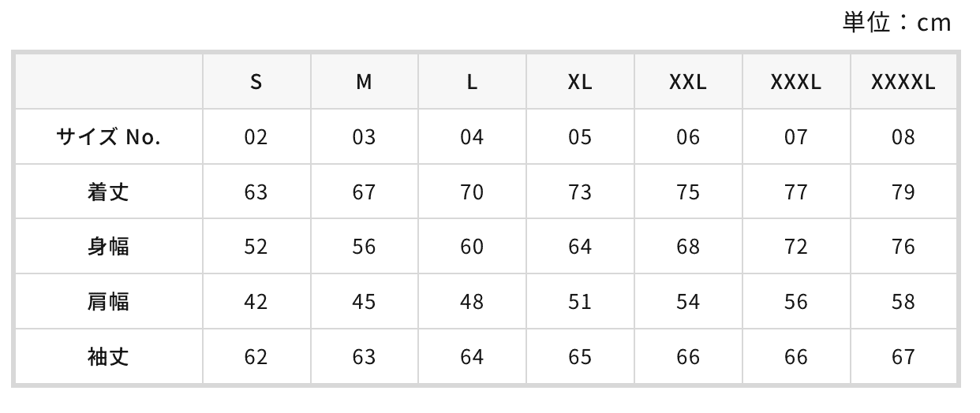The image size is (980, 413).
Task: Click the S size column header
Action: point(256,82)
